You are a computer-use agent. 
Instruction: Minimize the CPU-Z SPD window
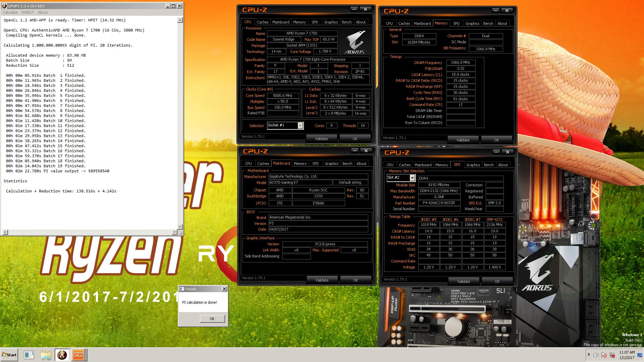(x=496, y=152)
